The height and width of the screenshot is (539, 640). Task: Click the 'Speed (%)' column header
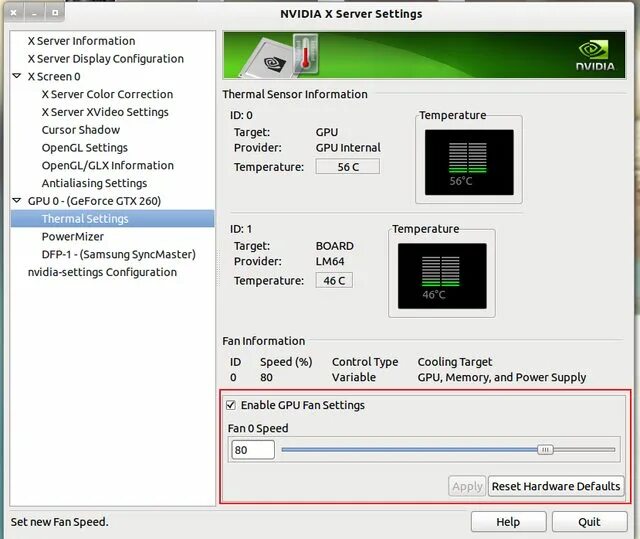[286, 362]
